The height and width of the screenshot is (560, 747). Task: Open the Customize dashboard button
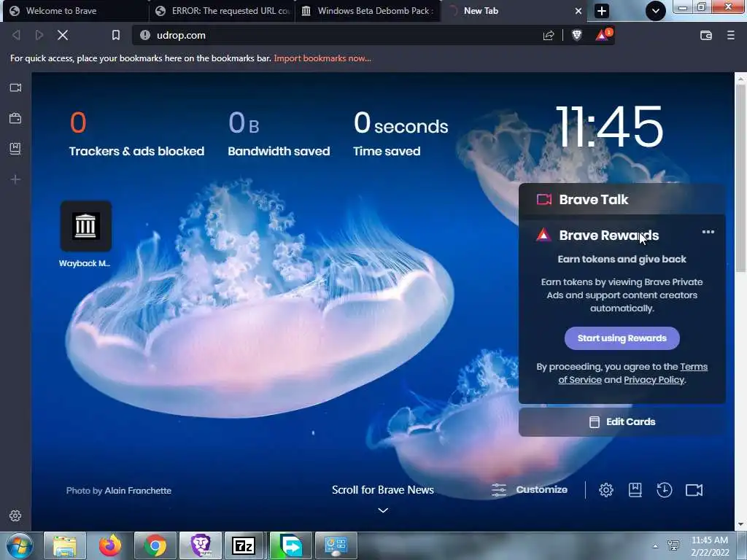coord(530,490)
